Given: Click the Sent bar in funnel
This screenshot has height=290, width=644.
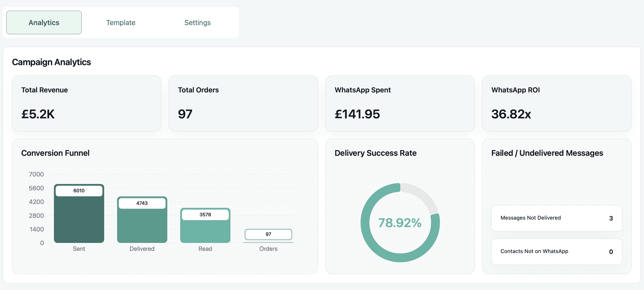Looking at the screenshot, I should click(79, 220).
